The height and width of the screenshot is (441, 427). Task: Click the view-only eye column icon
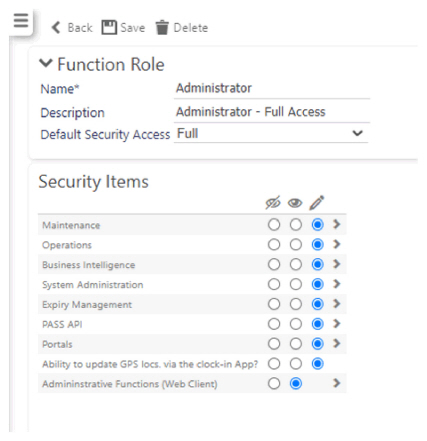tap(295, 203)
